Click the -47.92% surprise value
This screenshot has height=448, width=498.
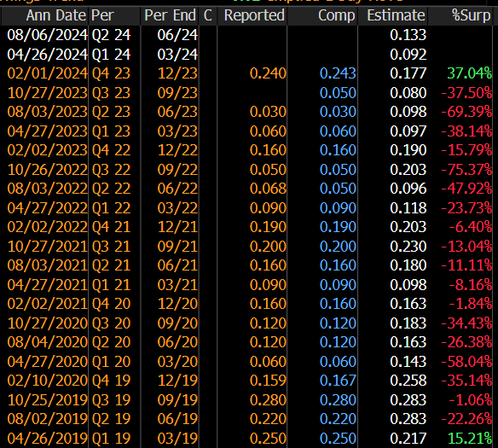coord(466,189)
